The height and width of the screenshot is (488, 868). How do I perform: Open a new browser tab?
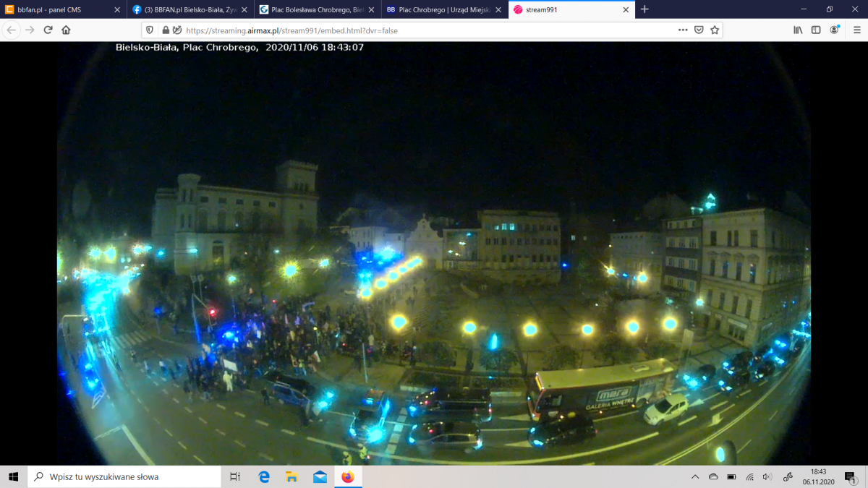pos(644,9)
